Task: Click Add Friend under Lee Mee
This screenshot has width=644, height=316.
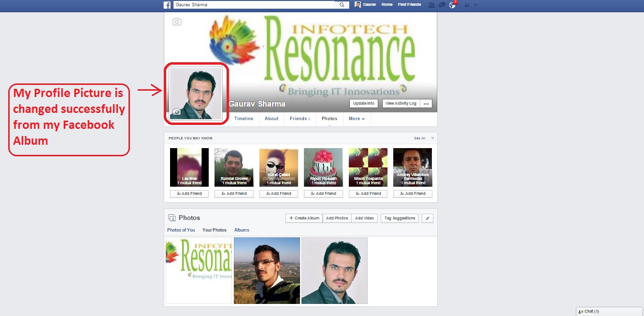Action: point(189,194)
